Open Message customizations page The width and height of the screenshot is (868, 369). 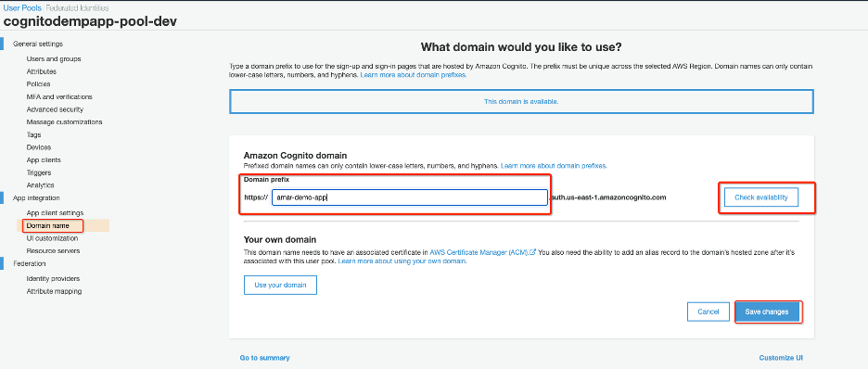click(64, 121)
